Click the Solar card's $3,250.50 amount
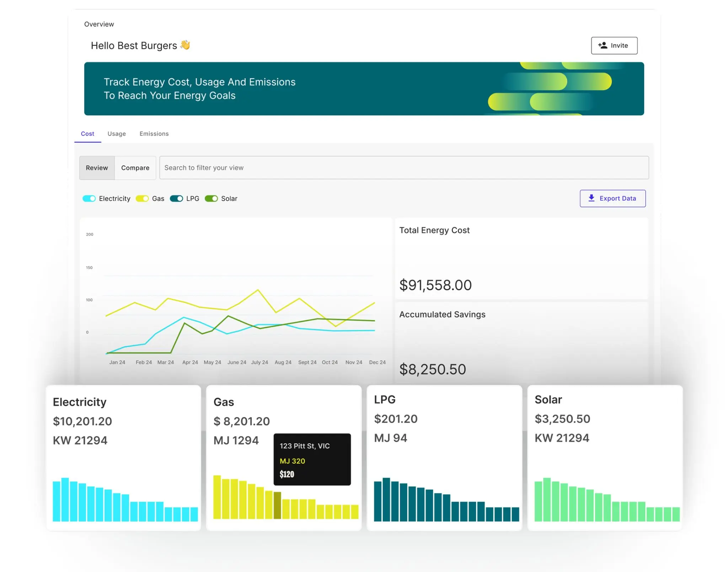The width and height of the screenshot is (728, 572). point(562,419)
